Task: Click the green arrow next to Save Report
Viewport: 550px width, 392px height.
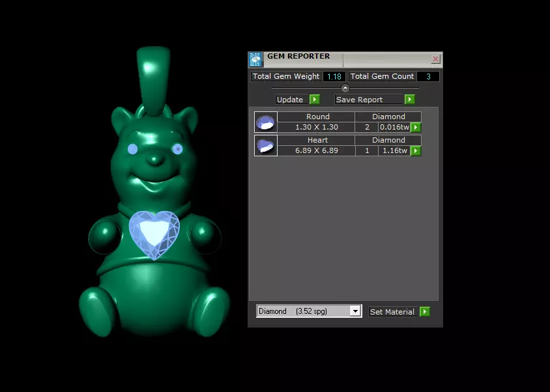Action: [x=410, y=100]
